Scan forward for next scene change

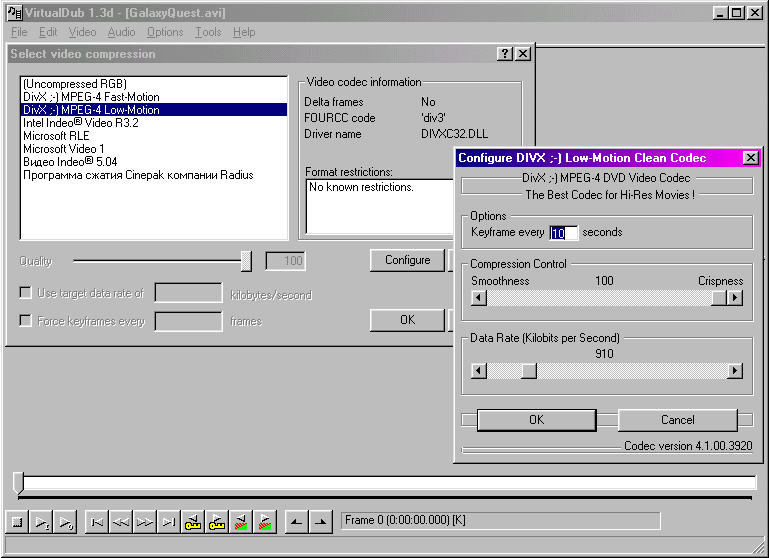pos(265,522)
